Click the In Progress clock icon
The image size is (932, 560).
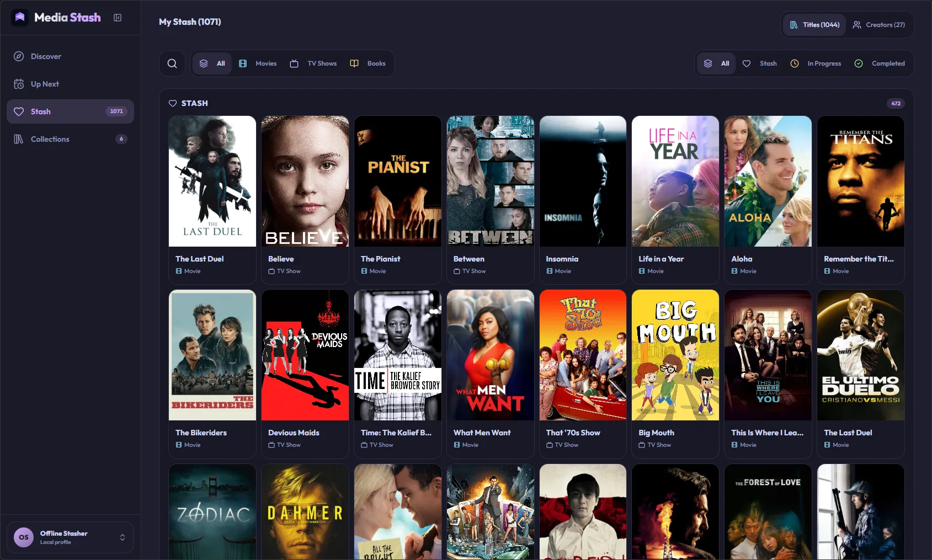pyautogui.click(x=795, y=63)
